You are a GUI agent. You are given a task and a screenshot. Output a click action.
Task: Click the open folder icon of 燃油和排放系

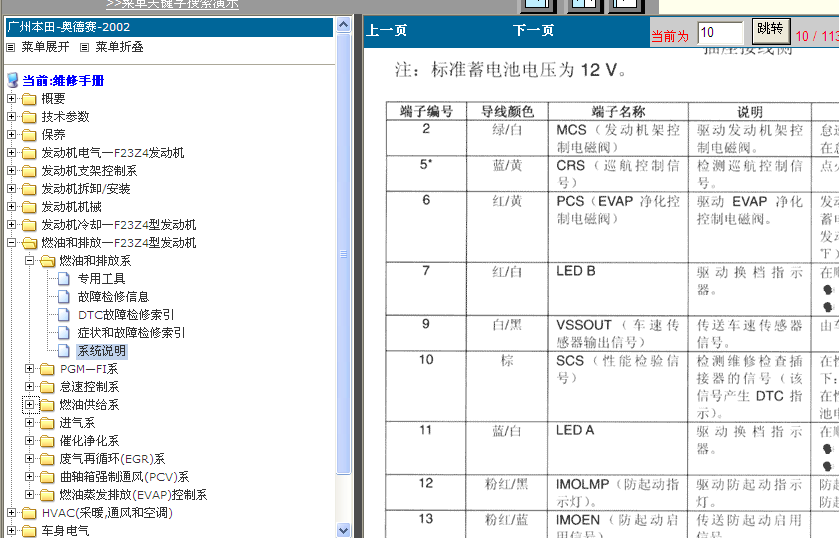click(48, 261)
